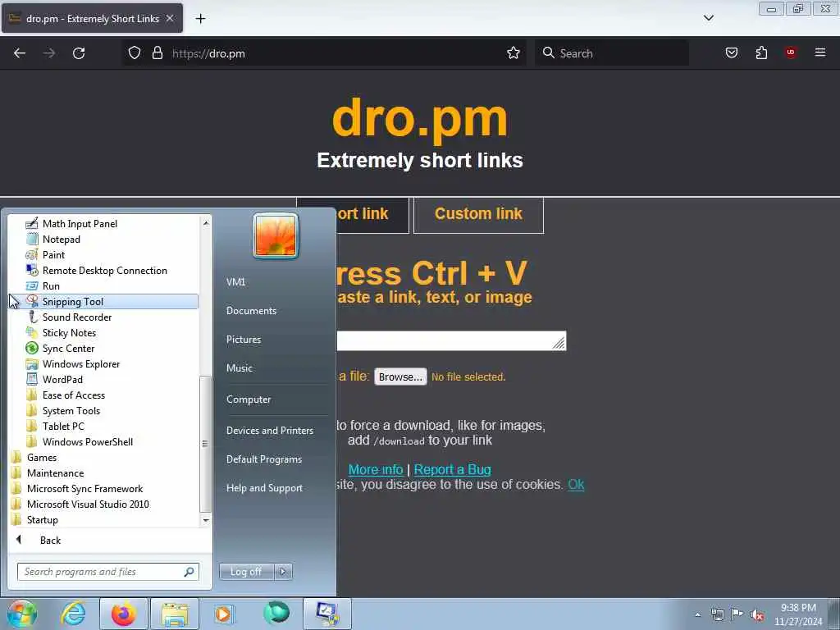
Task: Open the Extensions puzzle icon
Action: tap(761, 53)
